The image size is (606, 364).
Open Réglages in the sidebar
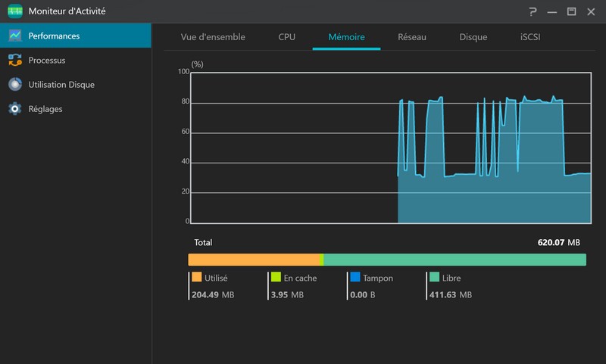point(75,109)
